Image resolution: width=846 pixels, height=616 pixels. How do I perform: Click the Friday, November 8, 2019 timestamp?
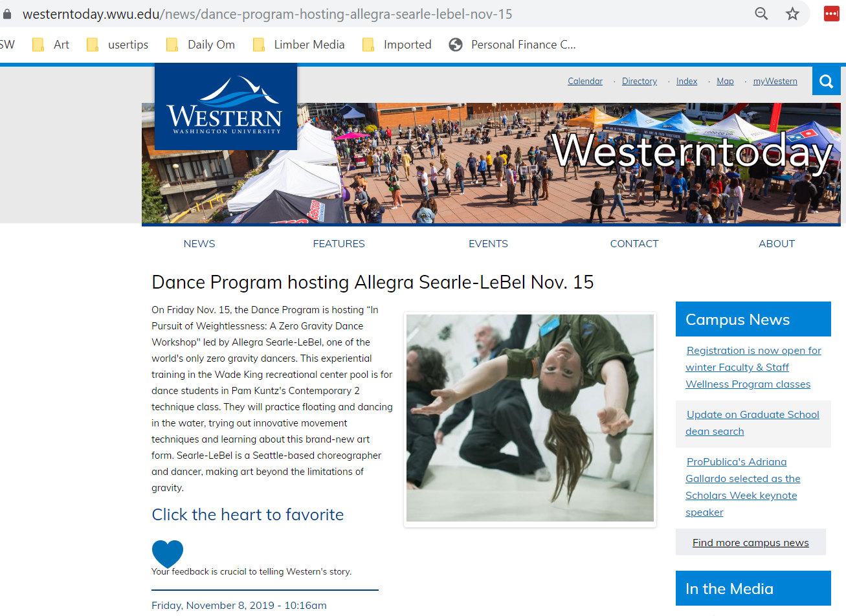tap(239, 605)
